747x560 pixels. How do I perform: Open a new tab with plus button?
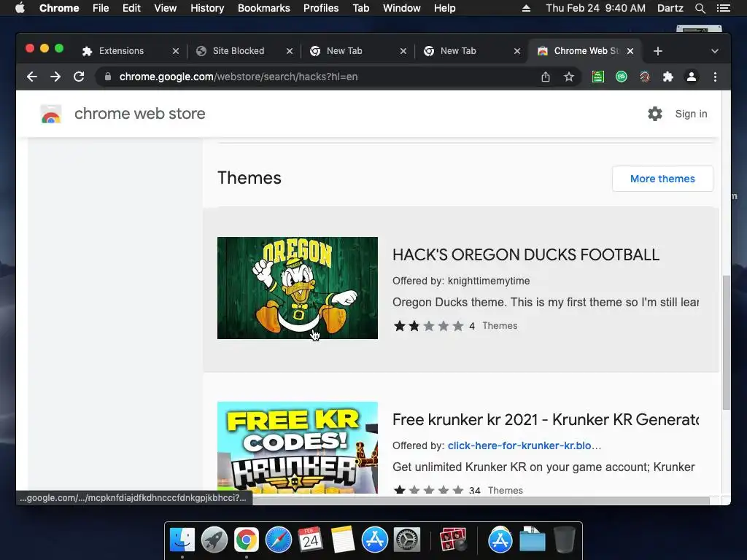[x=658, y=51]
